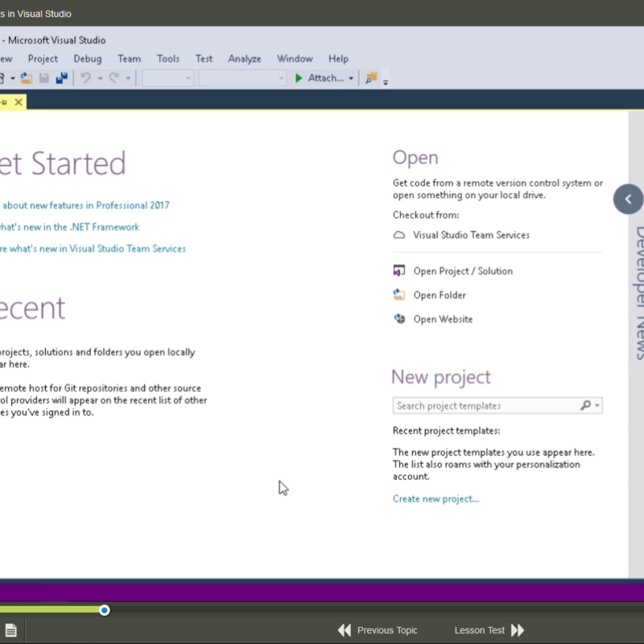Follow the new features in Professional 2017 link
The image size is (644, 644).
(x=85, y=205)
